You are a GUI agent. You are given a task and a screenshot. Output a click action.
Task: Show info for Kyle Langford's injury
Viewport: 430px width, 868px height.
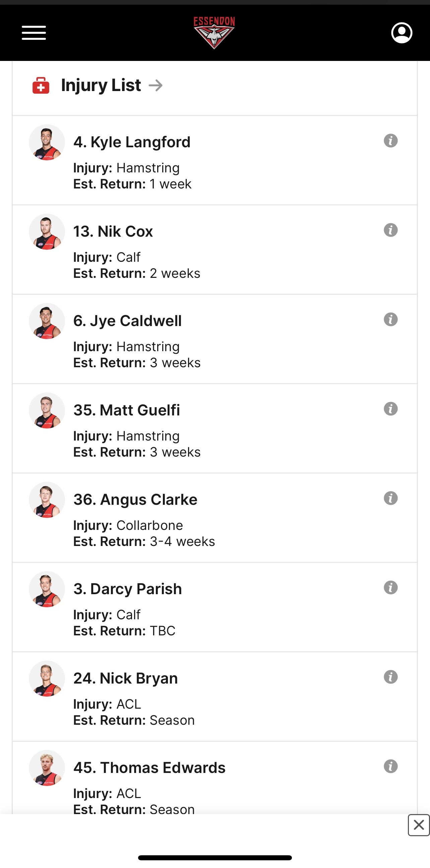390,141
